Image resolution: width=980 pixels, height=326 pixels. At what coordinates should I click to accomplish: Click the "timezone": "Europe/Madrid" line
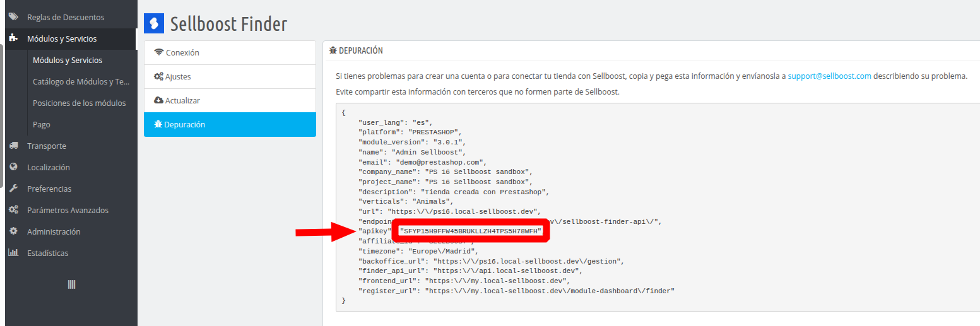click(x=418, y=251)
